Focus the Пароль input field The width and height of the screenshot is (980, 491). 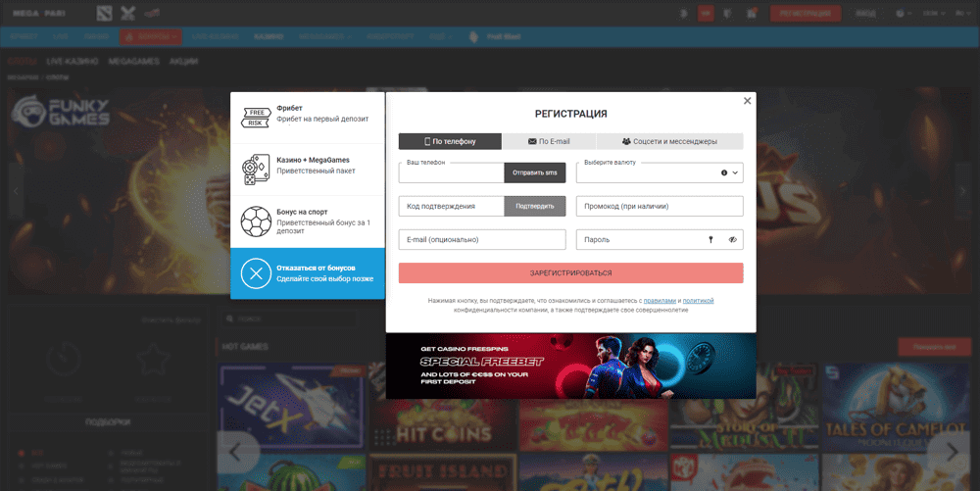point(660,240)
